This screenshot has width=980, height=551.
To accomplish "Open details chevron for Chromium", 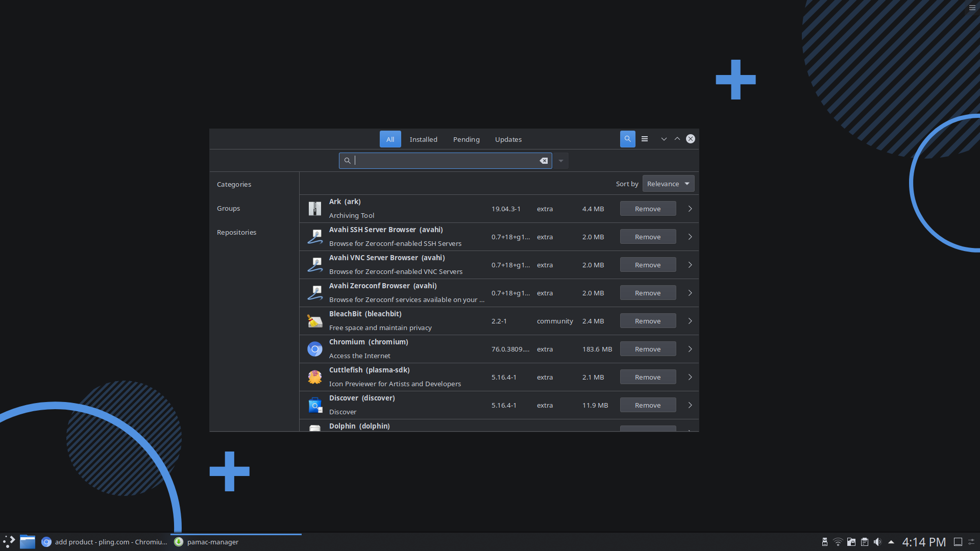I will point(690,349).
